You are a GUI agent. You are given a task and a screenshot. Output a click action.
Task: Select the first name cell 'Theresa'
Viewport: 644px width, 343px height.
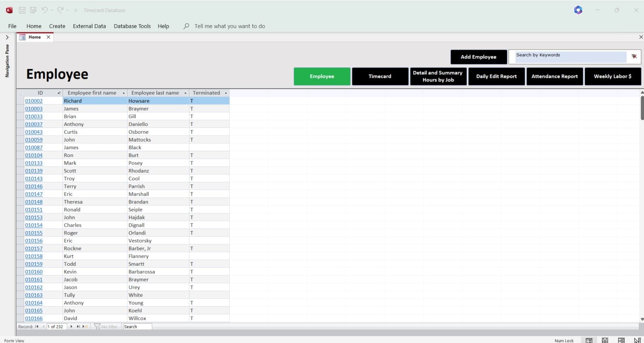[x=95, y=202]
